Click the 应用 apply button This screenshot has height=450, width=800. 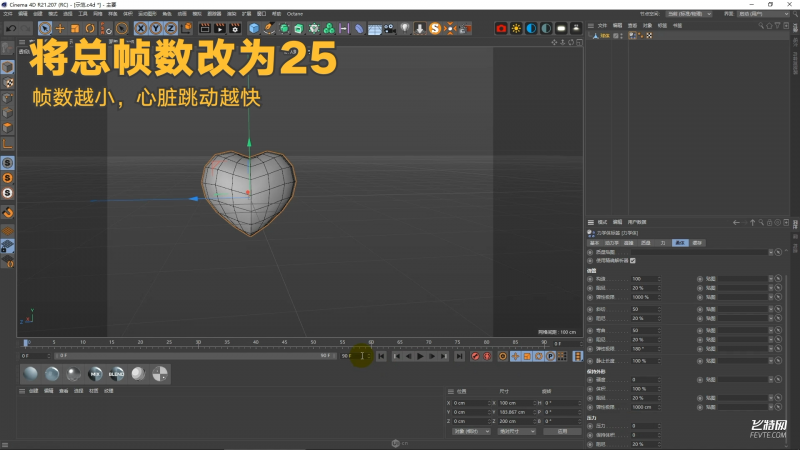point(562,431)
